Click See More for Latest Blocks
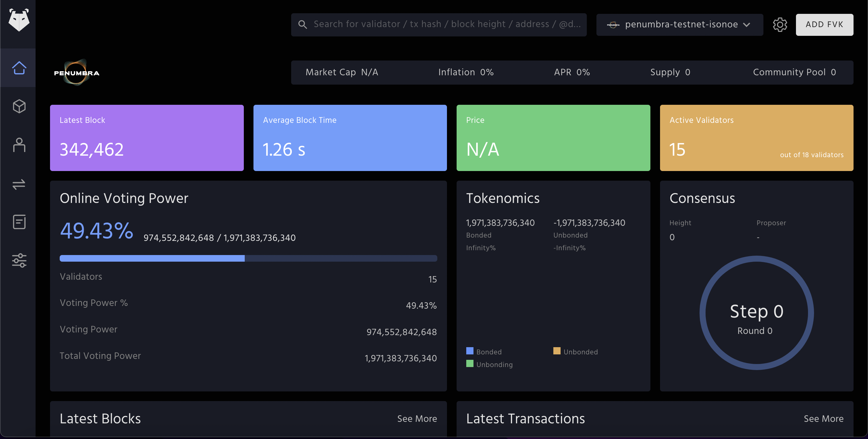This screenshot has width=868, height=439. 417,419
